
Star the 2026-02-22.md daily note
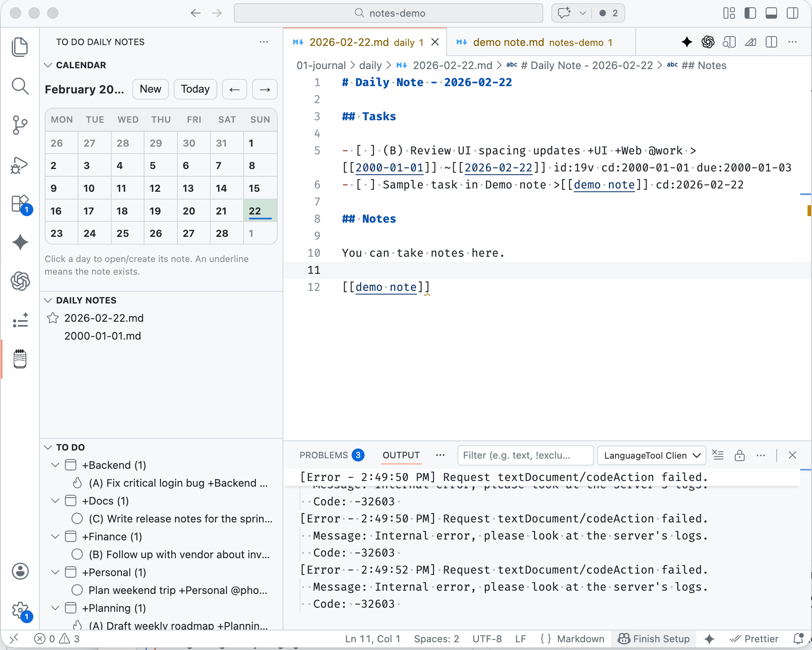[x=53, y=318]
